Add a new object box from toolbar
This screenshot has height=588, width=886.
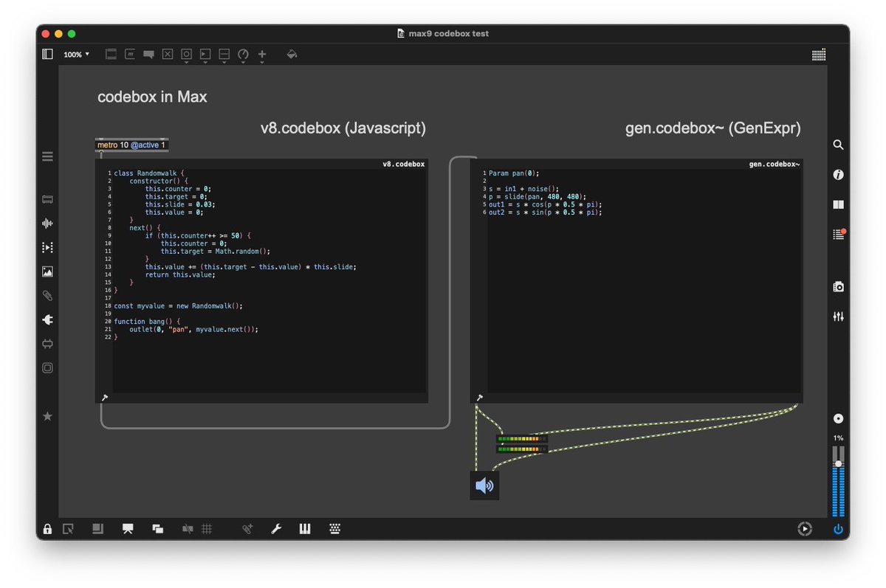coord(111,54)
